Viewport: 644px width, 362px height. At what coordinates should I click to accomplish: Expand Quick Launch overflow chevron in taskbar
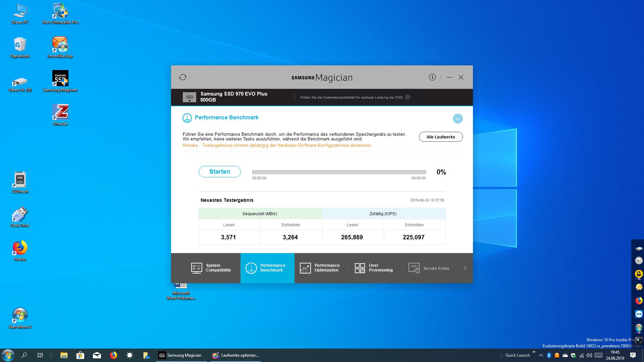pyautogui.click(x=534, y=352)
